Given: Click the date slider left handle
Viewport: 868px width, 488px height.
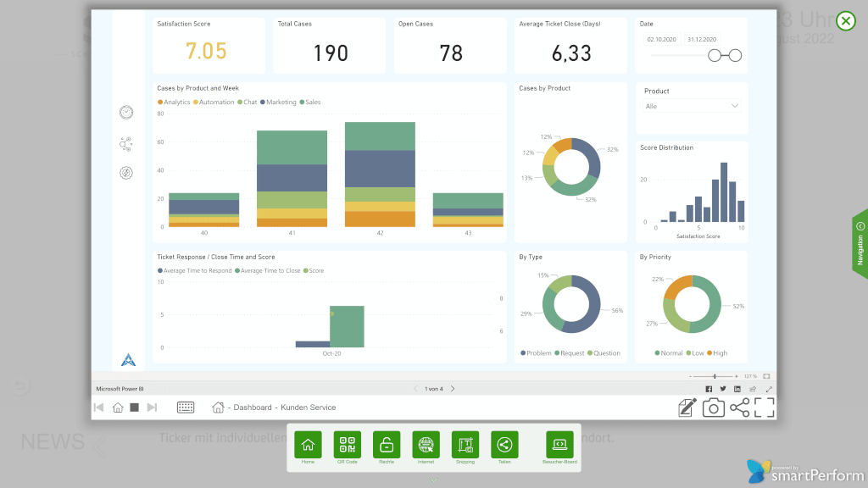Looking at the screenshot, I should click(715, 55).
